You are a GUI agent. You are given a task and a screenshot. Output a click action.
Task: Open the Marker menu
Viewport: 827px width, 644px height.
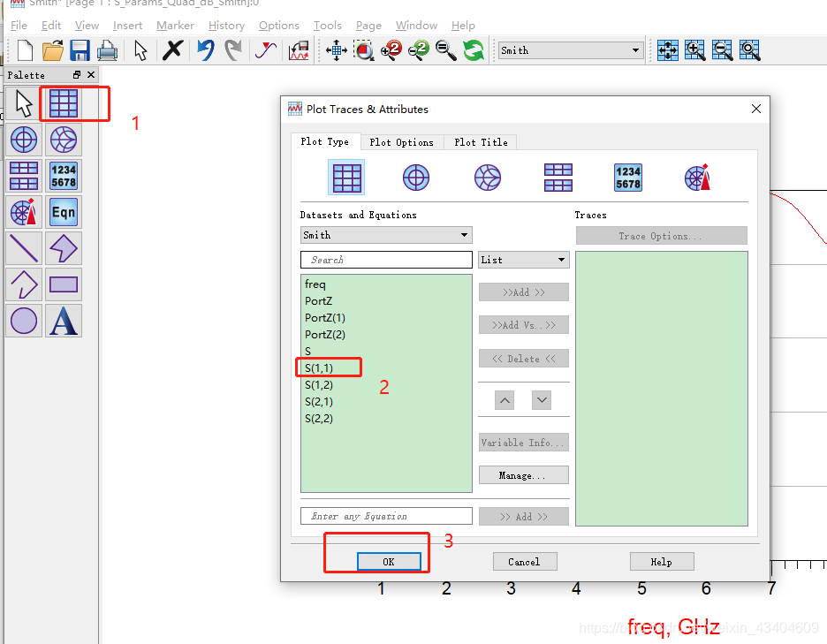[x=175, y=26]
